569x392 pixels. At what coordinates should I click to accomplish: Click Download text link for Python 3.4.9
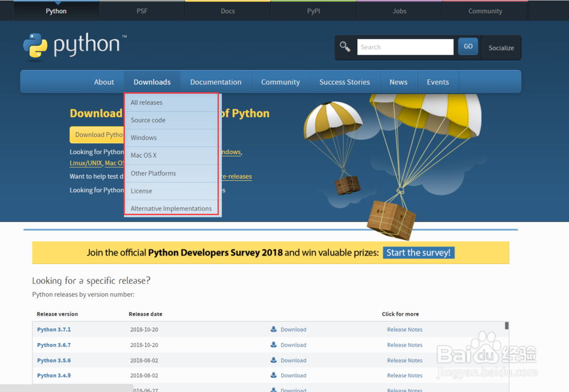point(293,376)
